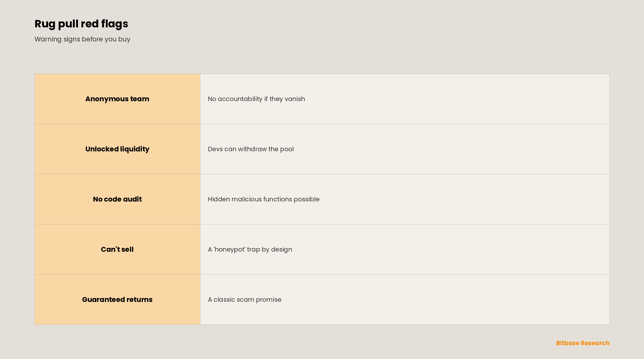The height and width of the screenshot is (359, 644).
Task: Click the 'Guaranteed returns' label
Action: 117,299
